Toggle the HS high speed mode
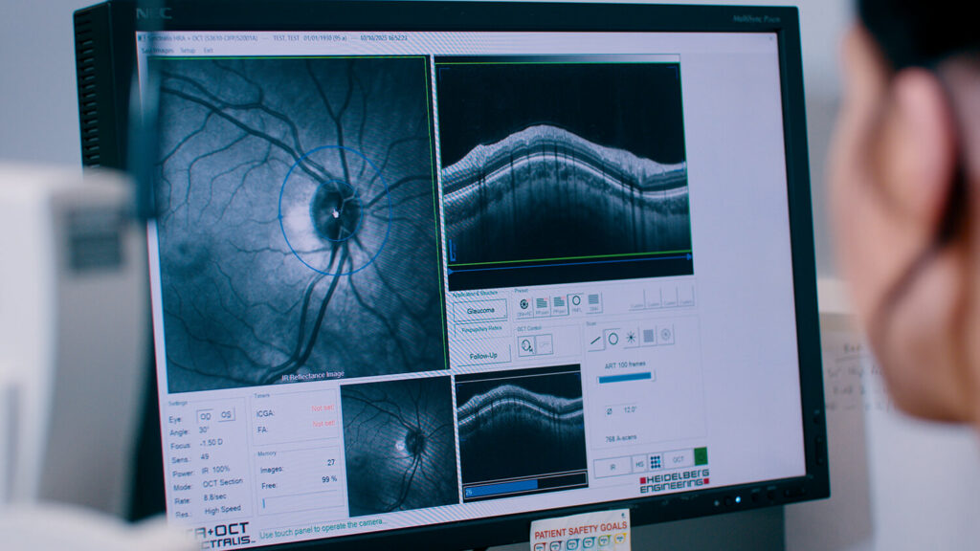Screen dimensions: 980x551 (639, 462)
